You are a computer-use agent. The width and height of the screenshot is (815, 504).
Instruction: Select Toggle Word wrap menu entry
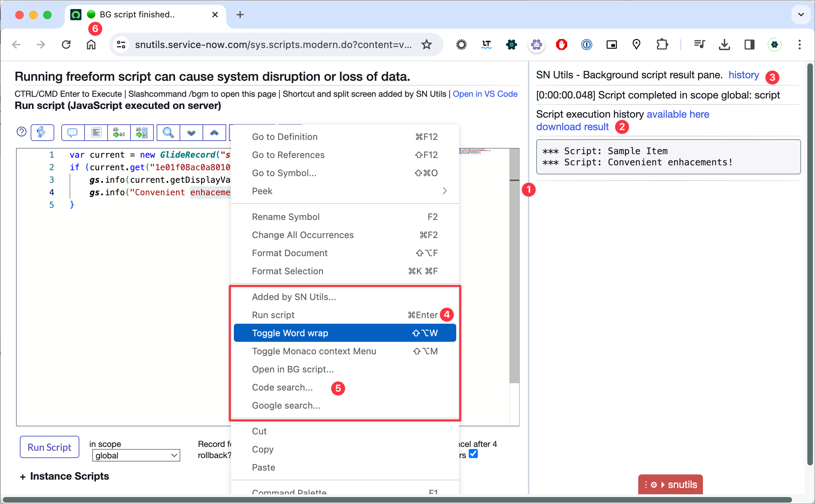(x=345, y=333)
